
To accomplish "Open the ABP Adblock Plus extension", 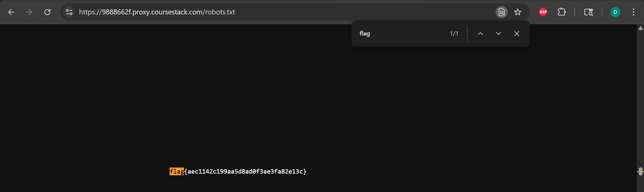I will pyautogui.click(x=543, y=12).
